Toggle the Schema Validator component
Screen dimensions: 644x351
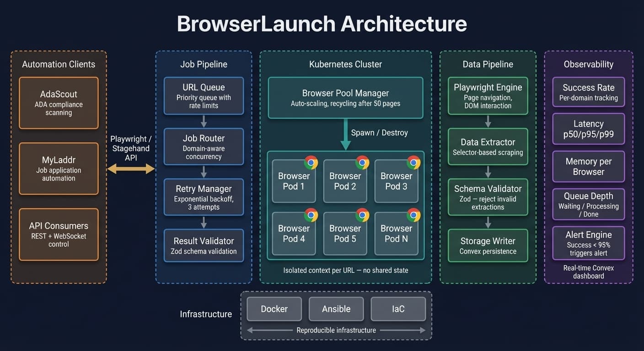pos(488,197)
